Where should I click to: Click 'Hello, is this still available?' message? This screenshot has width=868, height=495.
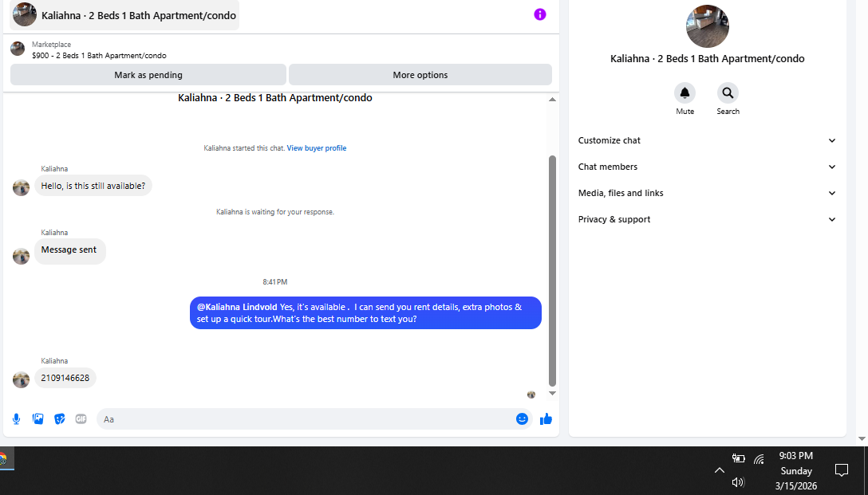[93, 186]
